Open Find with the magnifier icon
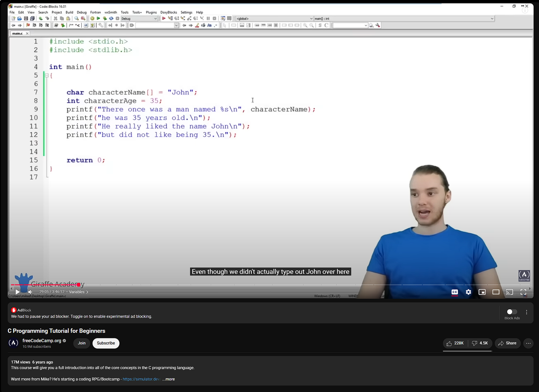 76,18
